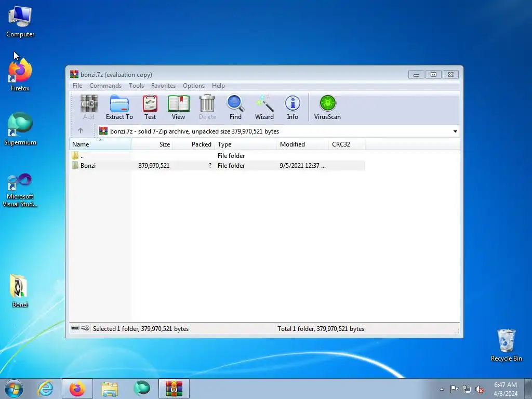The height and width of the screenshot is (399, 532).
Task: Expand the address bar dropdown arrow
Action: point(455,131)
